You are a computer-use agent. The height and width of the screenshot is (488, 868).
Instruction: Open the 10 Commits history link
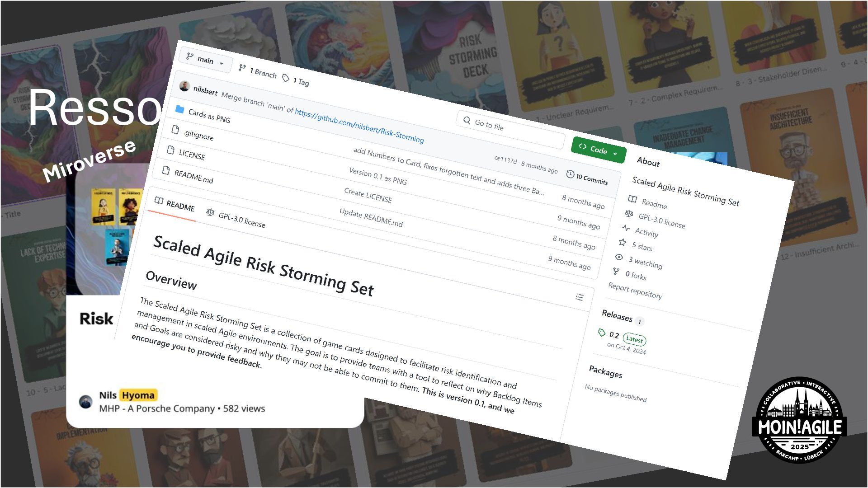pyautogui.click(x=587, y=178)
